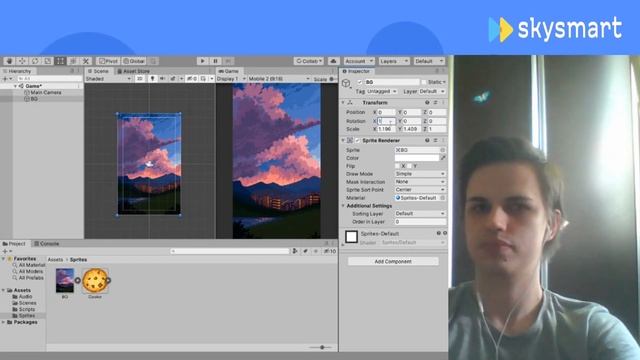Open Sprite Renderer help icon
Viewport: 640px width, 360px height.
(427, 140)
